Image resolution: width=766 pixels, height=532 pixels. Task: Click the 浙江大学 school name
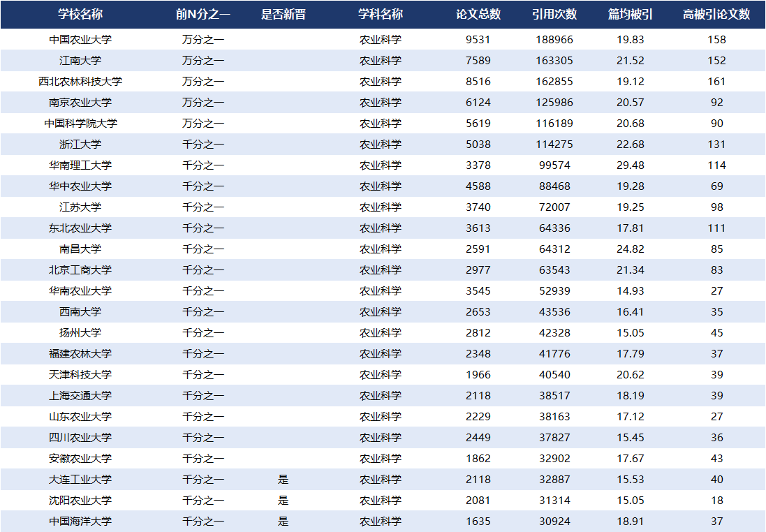(x=80, y=145)
